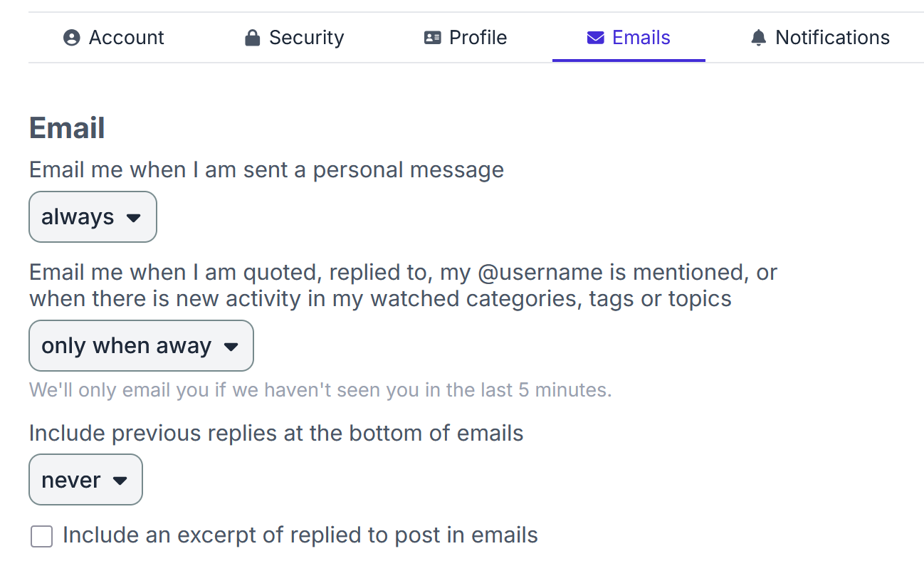
Task: Click the envelope icon beside Emails
Action: click(595, 38)
